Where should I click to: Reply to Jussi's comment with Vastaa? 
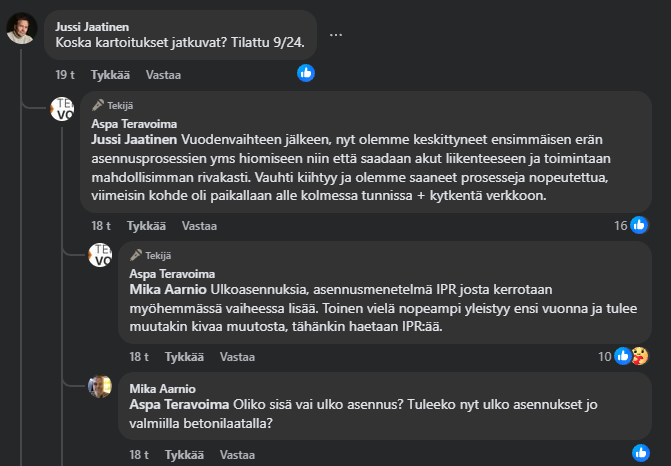(x=164, y=75)
